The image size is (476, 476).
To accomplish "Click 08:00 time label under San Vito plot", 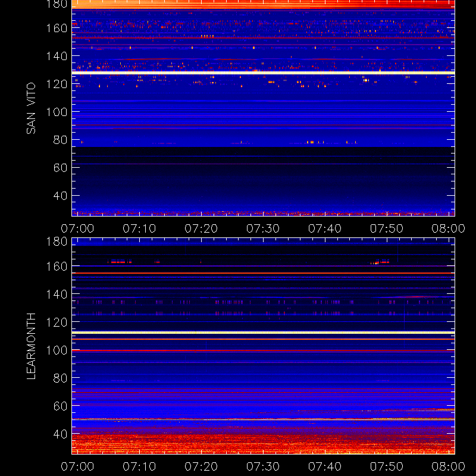I will tap(449, 228).
